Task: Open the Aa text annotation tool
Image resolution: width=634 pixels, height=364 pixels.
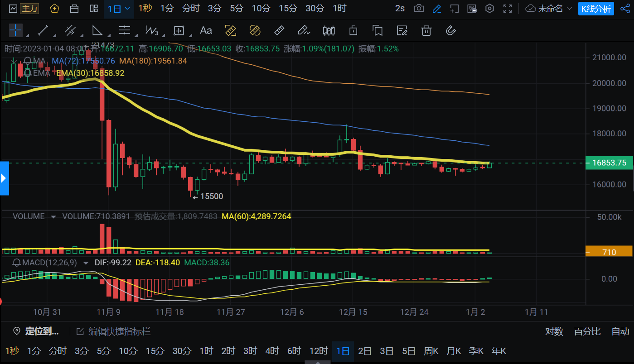Action: pos(206,31)
